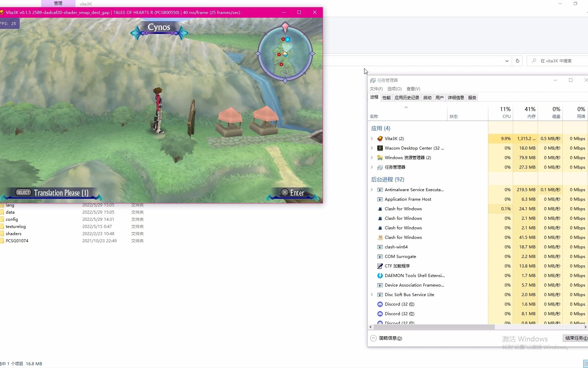Screen dimensions: 588x368
Task: Click the X Enter button icon in game
Action: [x=285, y=193]
